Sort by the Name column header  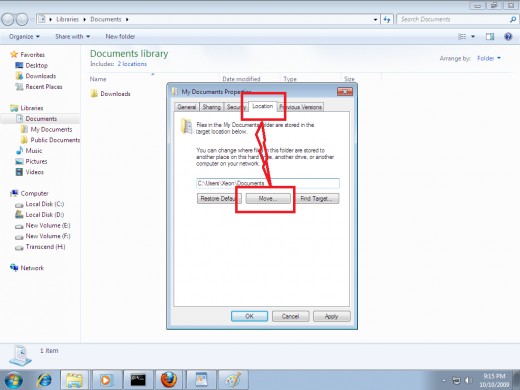(98, 79)
